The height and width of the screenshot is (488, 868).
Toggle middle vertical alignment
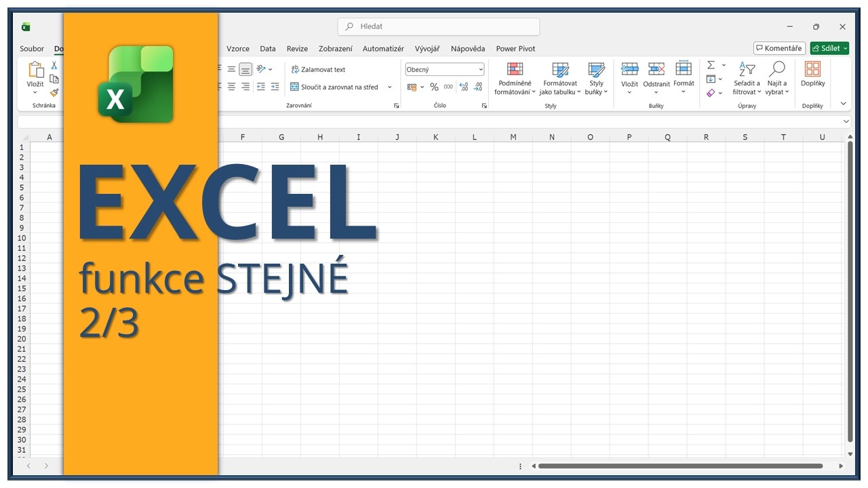tap(231, 69)
